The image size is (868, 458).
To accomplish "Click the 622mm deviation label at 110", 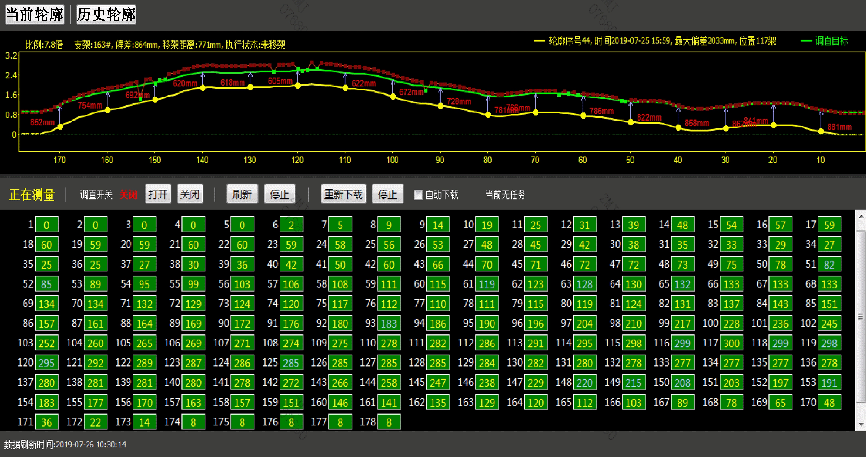I will 363,83.
